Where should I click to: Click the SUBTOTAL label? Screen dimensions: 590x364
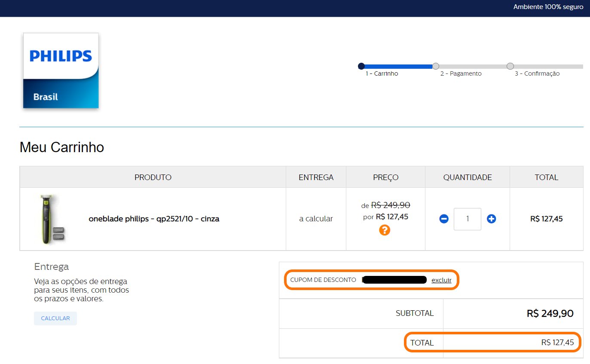[x=415, y=313]
